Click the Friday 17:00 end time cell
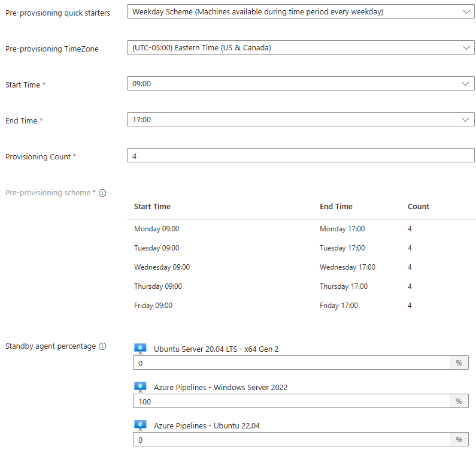The width and height of the screenshot is (476, 453). (x=339, y=306)
